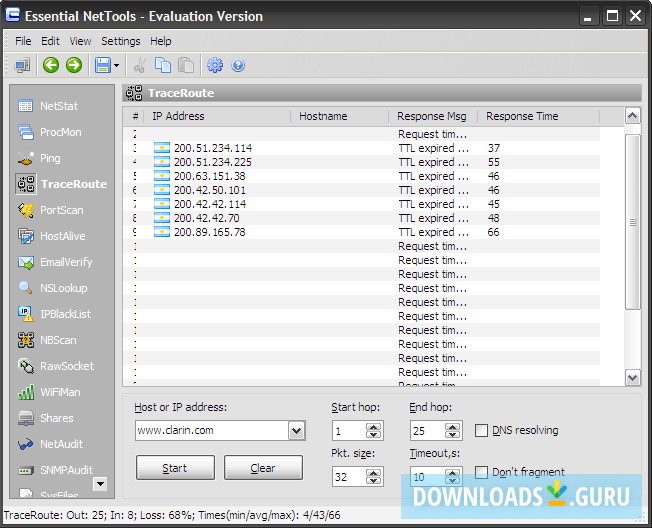Open Settings via the gear toolbar icon
Viewport: 652px width, 529px height.
click(x=215, y=65)
